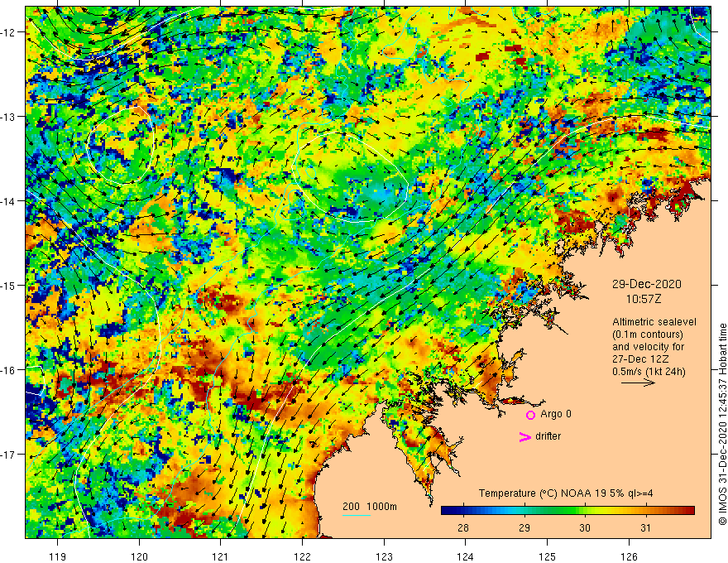Click the latitude '-17' axis label
Viewport: 728px width, 563px height.
pos(9,455)
